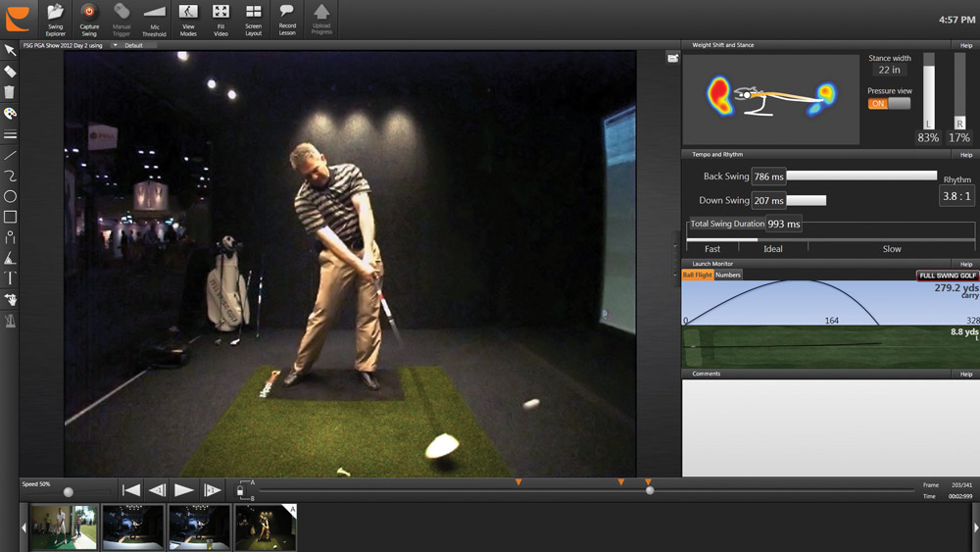The height and width of the screenshot is (552, 980).
Task: Select the text tool in the sidebar
Action: pos(10,278)
